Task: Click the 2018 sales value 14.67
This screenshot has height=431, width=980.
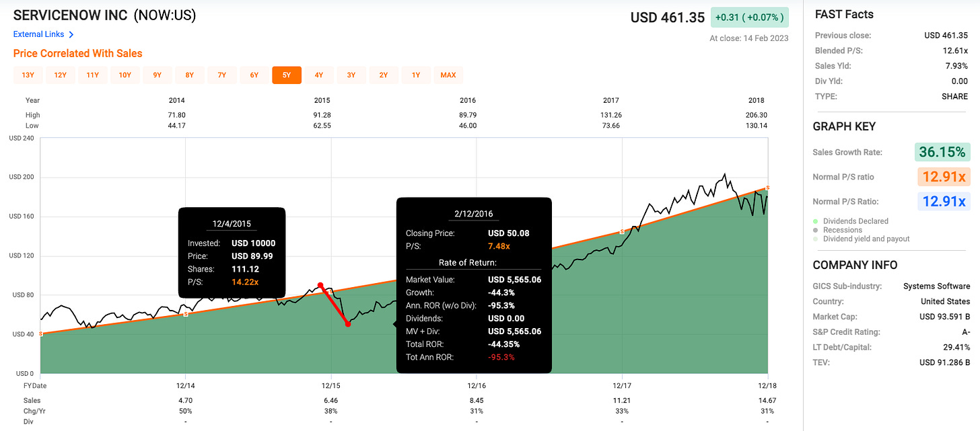Action: [x=767, y=400]
